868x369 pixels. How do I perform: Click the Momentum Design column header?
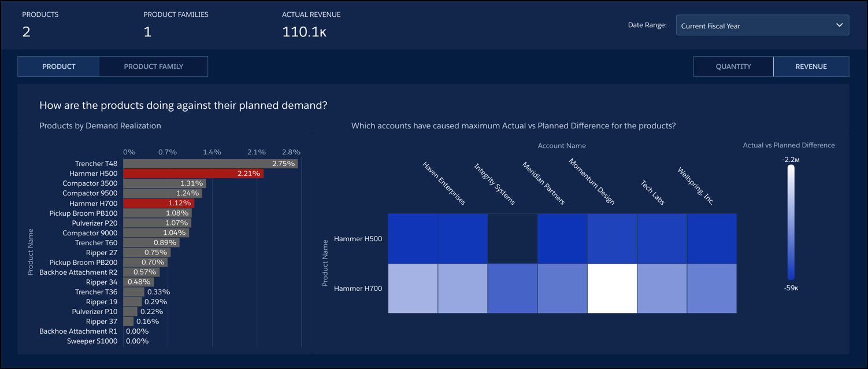[592, 182]
